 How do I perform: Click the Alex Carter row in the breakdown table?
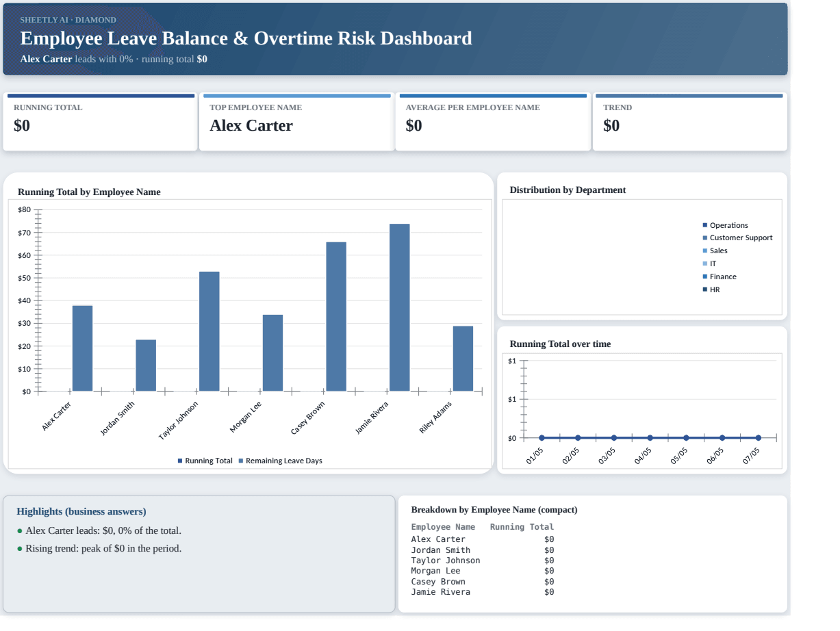point(483,539)
